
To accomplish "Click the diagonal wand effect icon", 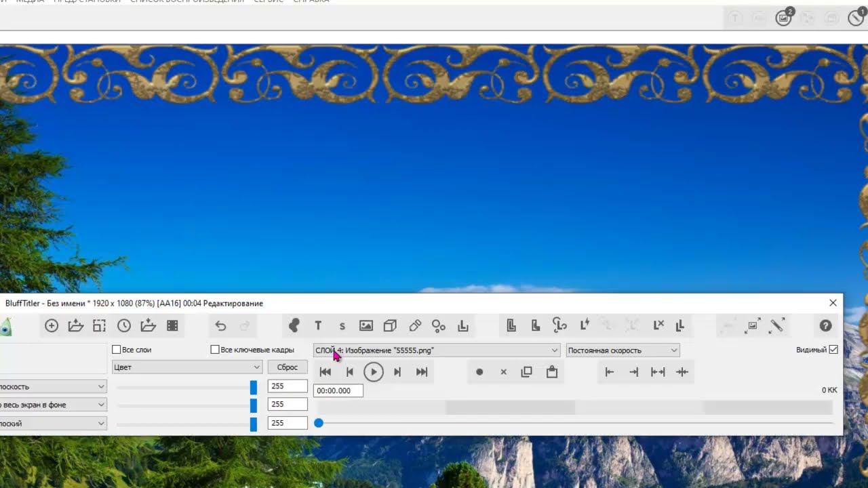I will [x=777, y=326].
